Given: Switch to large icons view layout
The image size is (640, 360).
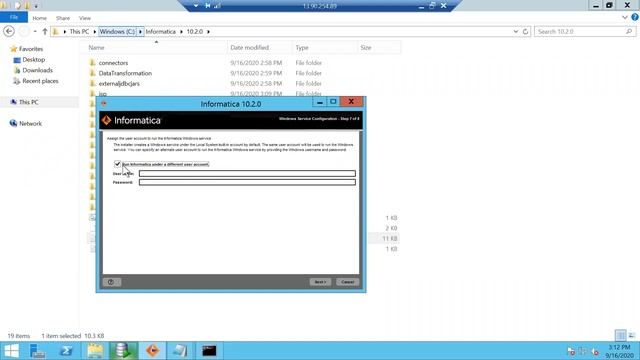Looking at the screenshot, I should coord(632,336).
